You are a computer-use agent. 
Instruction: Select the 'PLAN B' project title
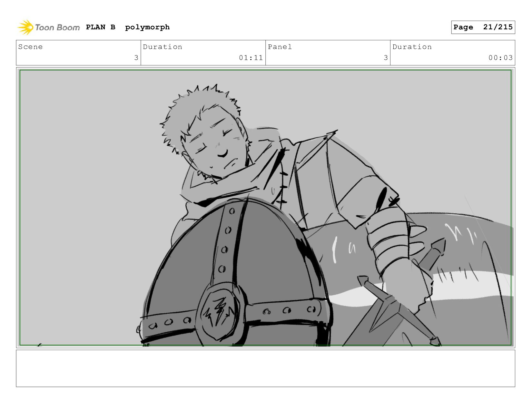pyautogui.click(x=101, y=27)
